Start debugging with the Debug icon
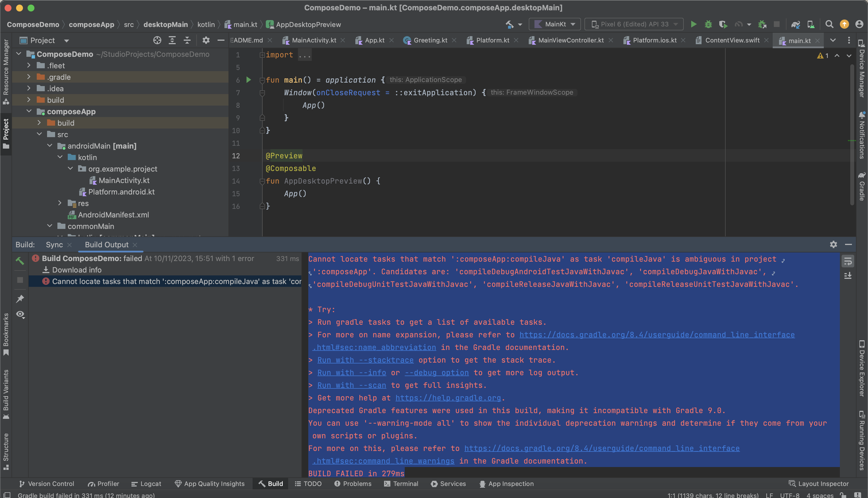 (708, 24)
